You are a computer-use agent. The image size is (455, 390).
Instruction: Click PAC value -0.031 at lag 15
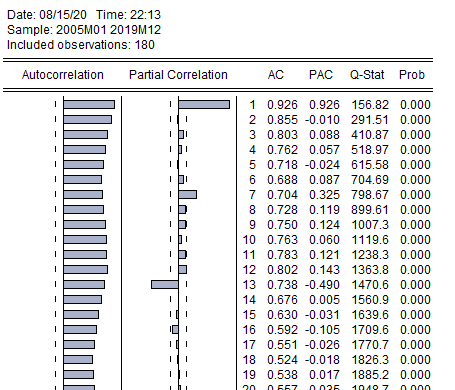point(322,315)
